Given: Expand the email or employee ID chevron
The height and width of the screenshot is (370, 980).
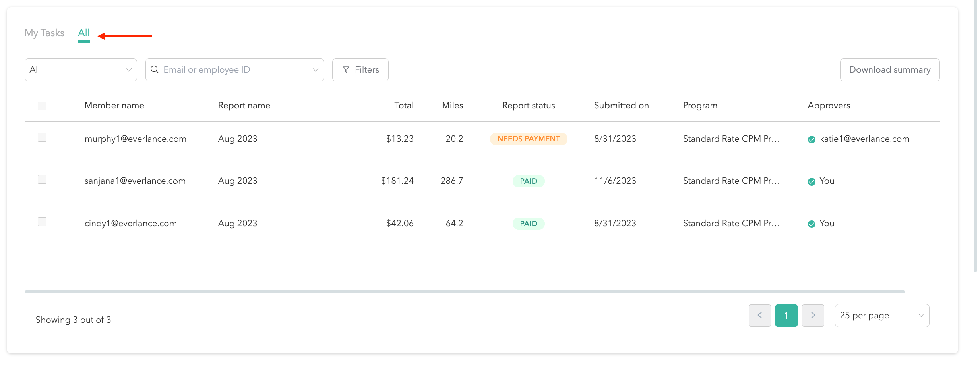Looking at the screenshot, I should point(316,70).
